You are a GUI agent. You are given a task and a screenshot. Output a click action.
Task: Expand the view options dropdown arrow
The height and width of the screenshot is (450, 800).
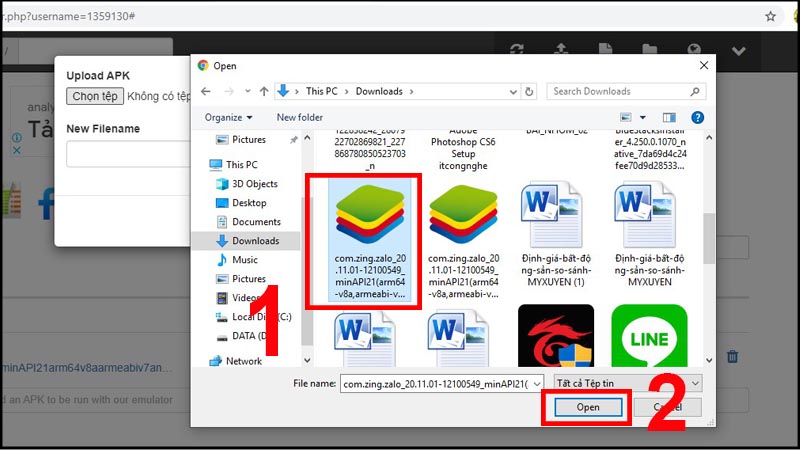tap(642, 117)
